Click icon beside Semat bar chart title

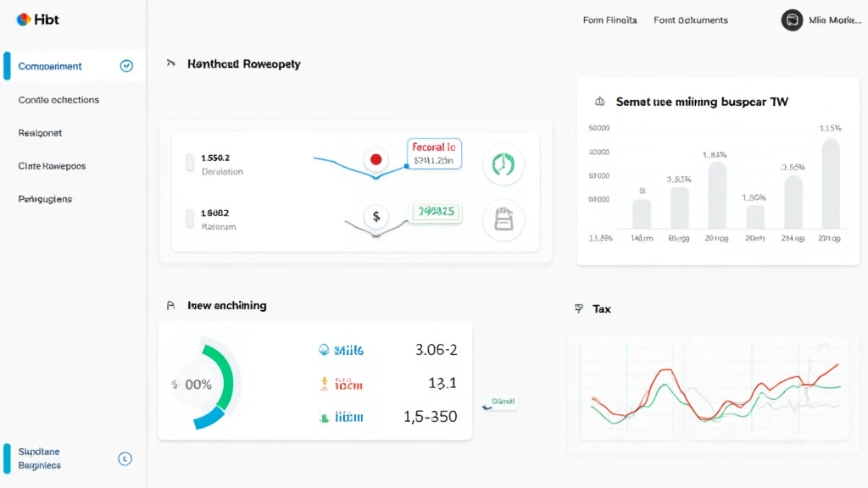(x=600, y=102)
